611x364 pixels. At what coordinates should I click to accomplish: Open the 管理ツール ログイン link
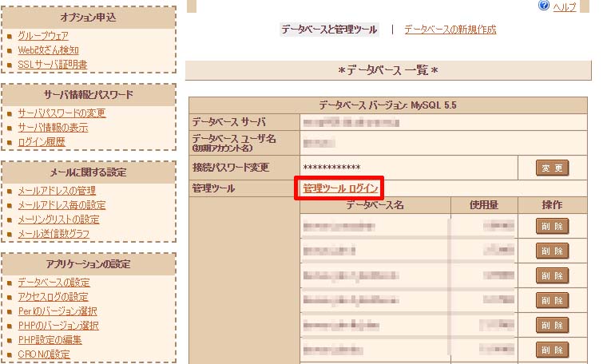pyautogui.click(x=340, y=188)
